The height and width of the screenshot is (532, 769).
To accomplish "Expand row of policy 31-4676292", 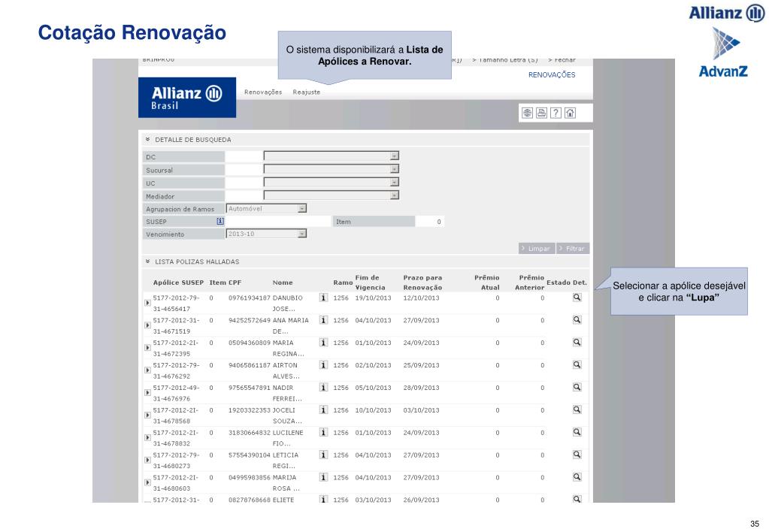I will pos(147,370).
